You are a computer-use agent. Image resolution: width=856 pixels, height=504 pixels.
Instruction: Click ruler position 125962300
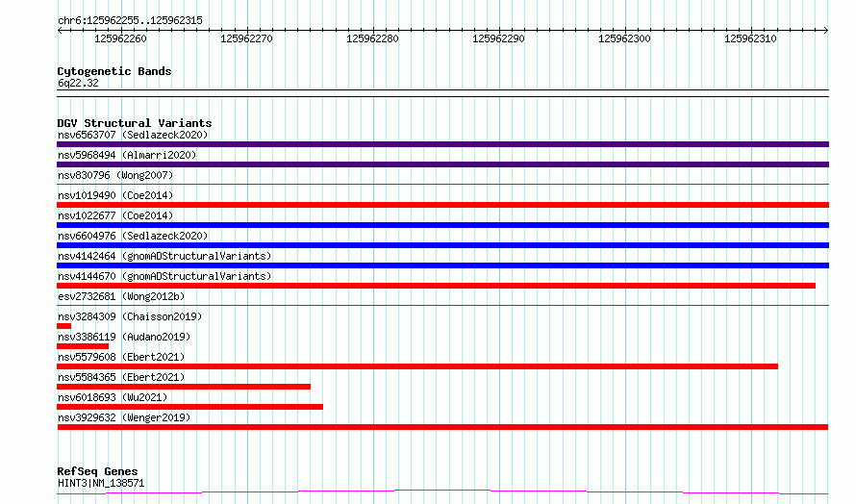click(624, 38)
